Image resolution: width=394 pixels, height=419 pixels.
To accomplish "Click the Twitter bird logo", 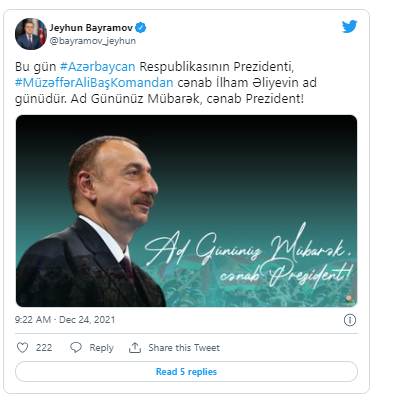I will click(349, 27).
